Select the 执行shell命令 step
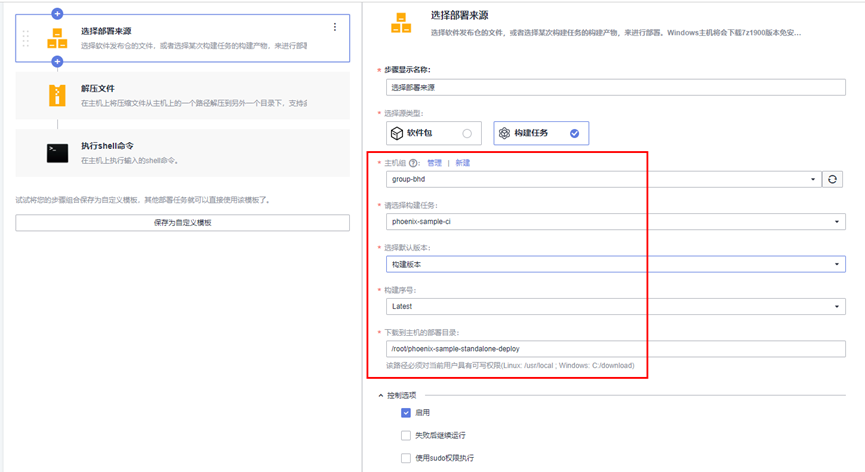 [x=183, y=153]
